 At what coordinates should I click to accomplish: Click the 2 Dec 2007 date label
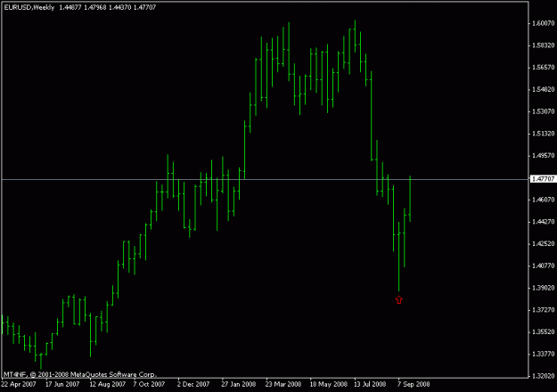pos(193,384)
